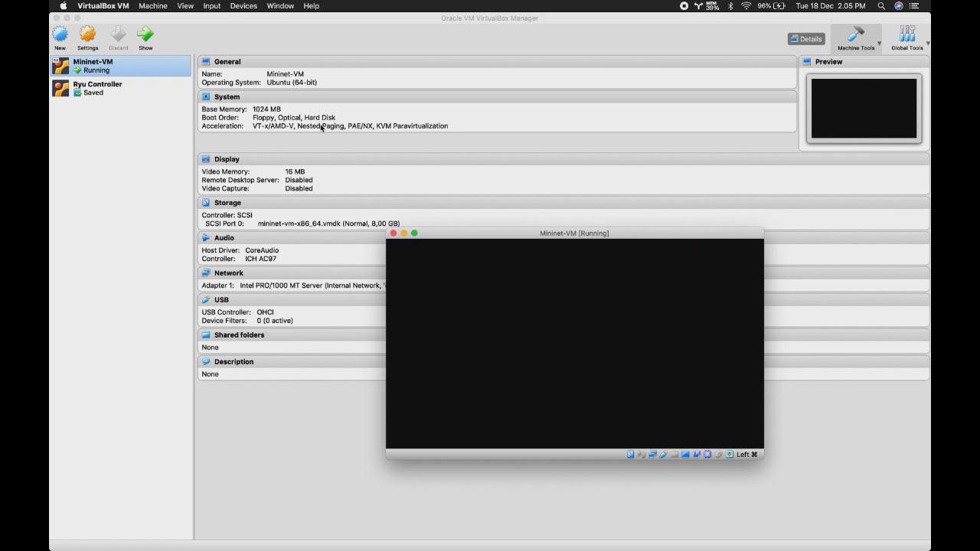Click the Left ⌘ host key indicator
Viewport: 980px width, 551px height.
click(747, 455)
